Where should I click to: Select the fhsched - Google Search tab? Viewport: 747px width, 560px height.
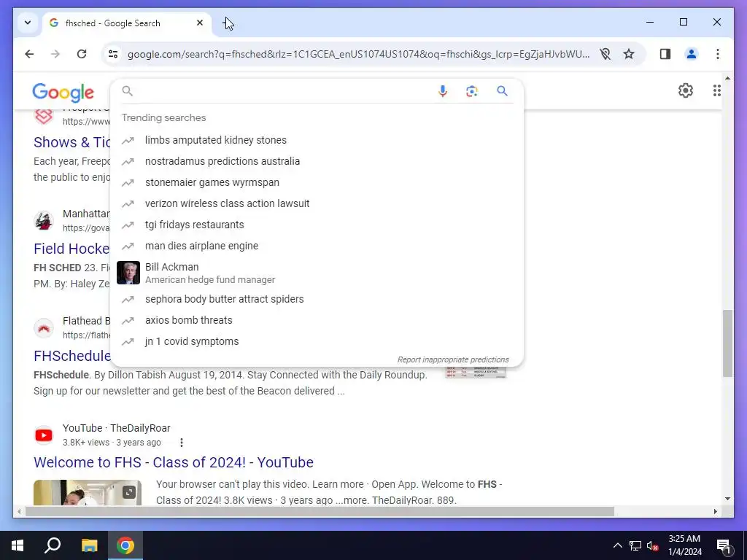[127, 23]
